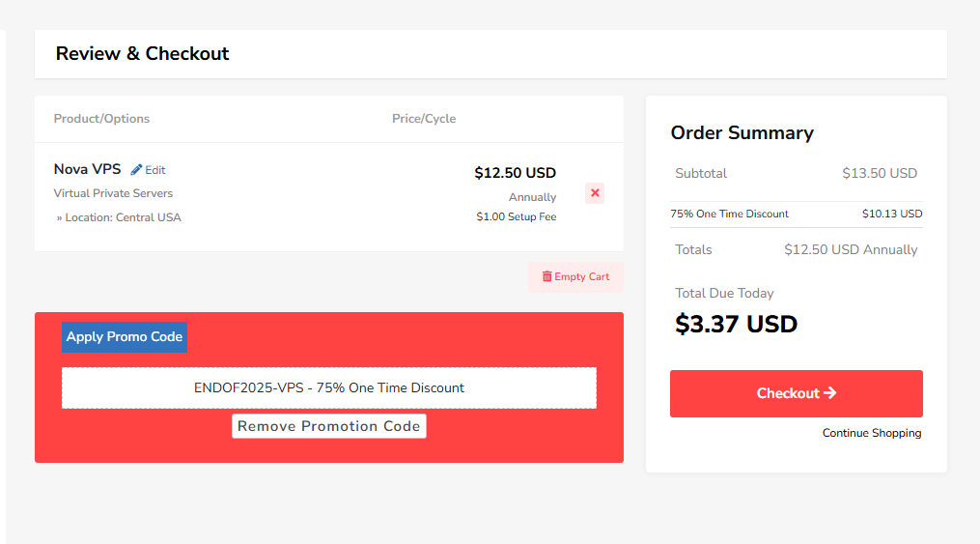Click the Review & Checkout page heading
Image resolution: width=980 pixels, height=544 pixels.
(143, 54)
